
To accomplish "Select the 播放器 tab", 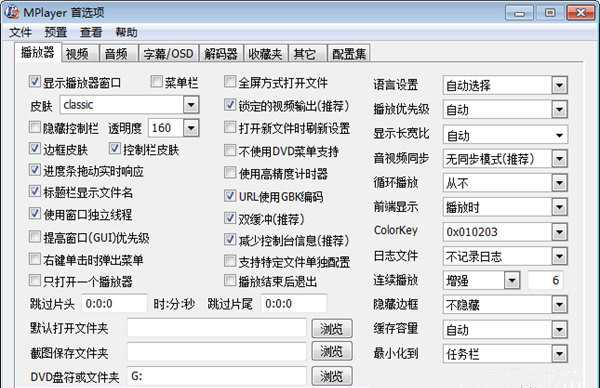I will coord(38,52).
